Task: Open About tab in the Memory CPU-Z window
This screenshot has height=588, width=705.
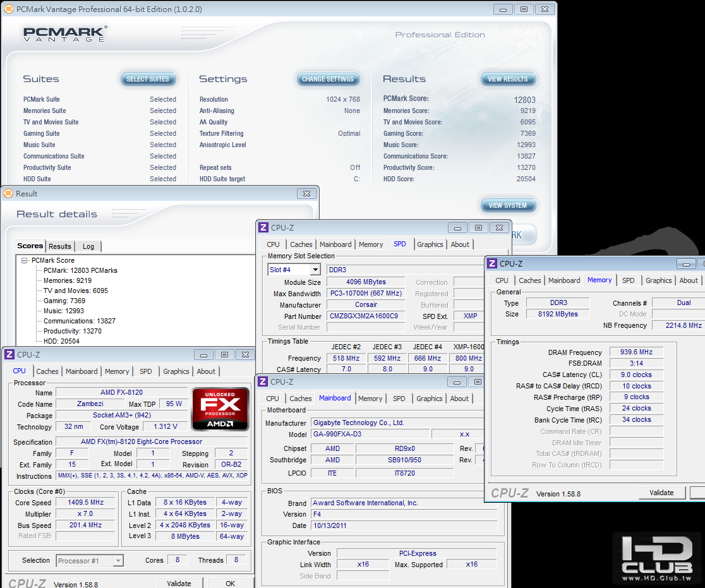Action: [x=689, y=280]
